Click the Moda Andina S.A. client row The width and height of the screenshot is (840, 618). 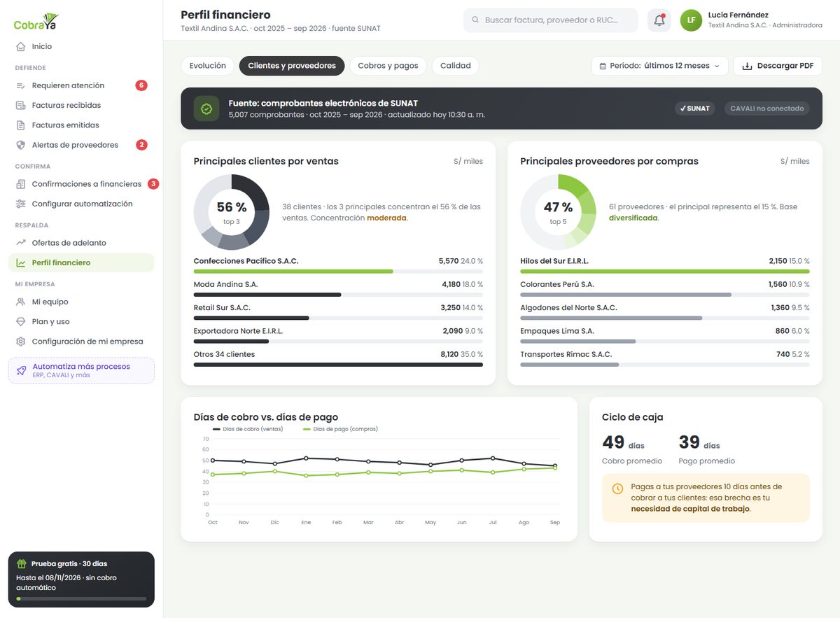[x=338, y=289]
